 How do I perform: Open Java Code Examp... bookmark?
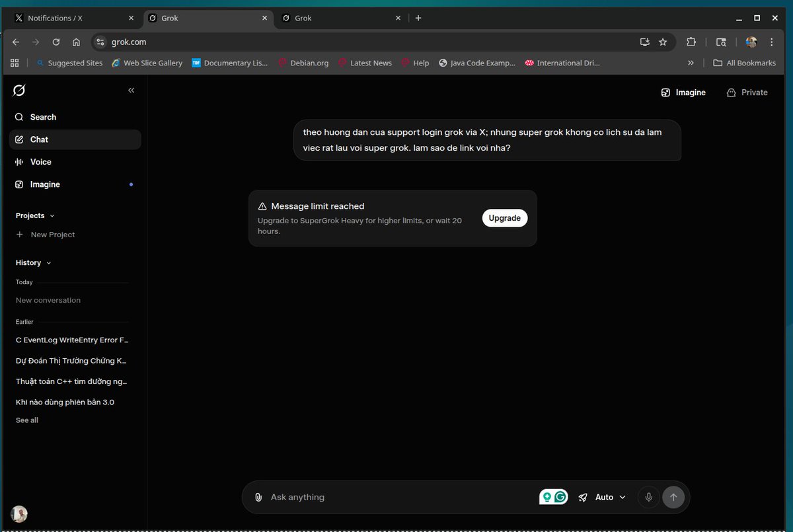476,63
